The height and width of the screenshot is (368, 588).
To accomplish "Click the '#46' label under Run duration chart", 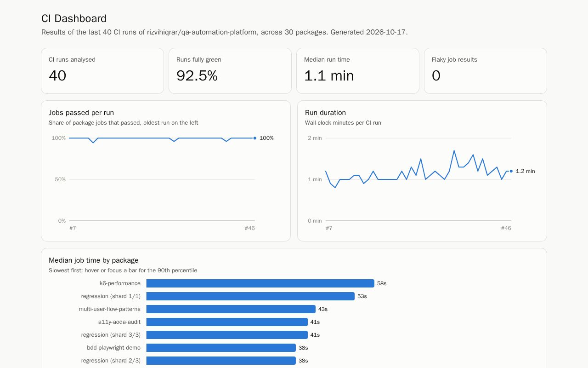I will point(506,228).
